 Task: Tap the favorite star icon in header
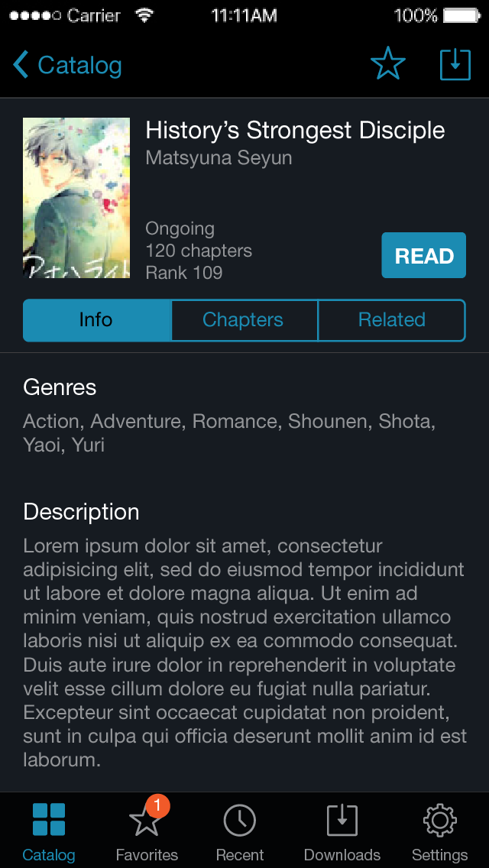click(x=387, y=64)
